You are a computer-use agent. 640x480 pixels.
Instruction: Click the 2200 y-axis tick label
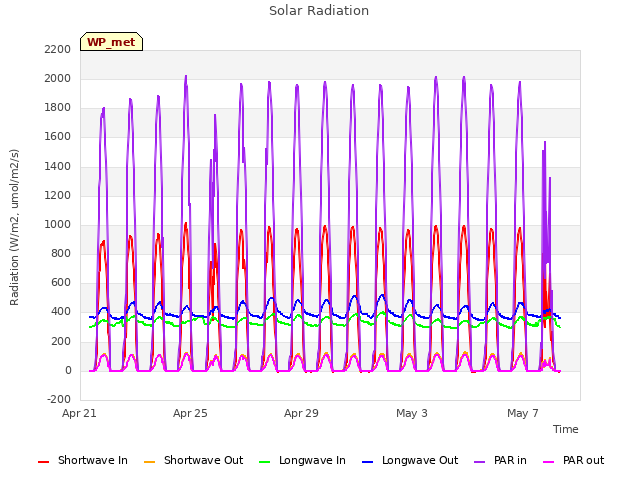tap(58, 50)
